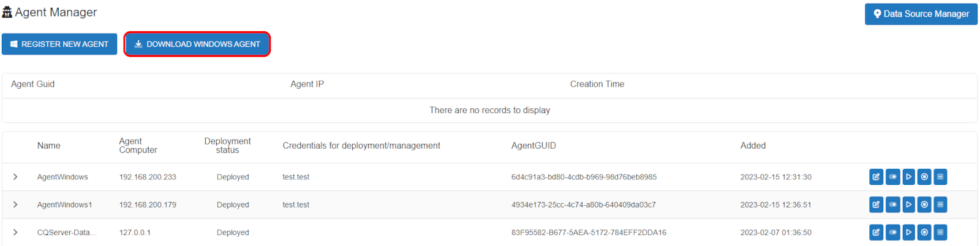980x246 pixels.
Task: Expand the CQServer-Data row details
Action: pyautogui.click(x=15, y=233)
